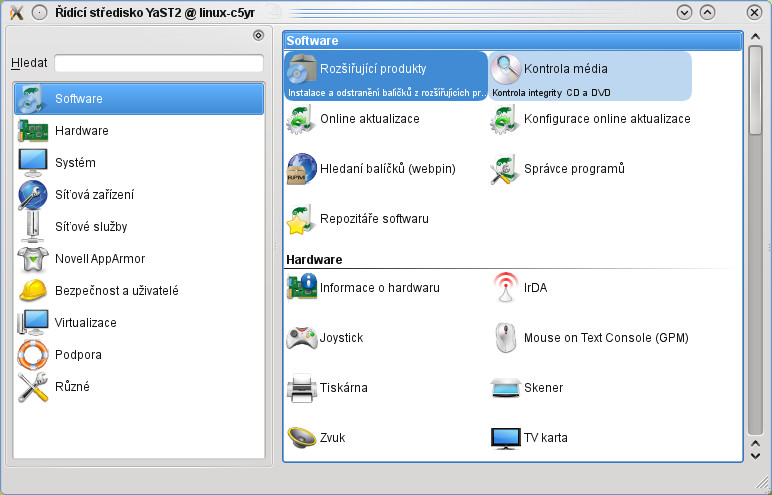Open the window menu icon in title bar
The image size is (772, 495).
16,12
